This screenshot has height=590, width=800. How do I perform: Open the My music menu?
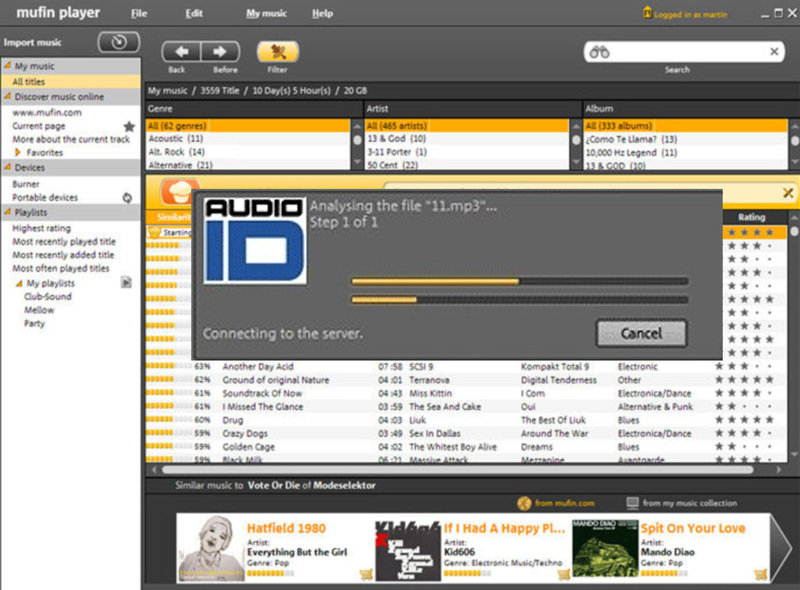point(266,13)
